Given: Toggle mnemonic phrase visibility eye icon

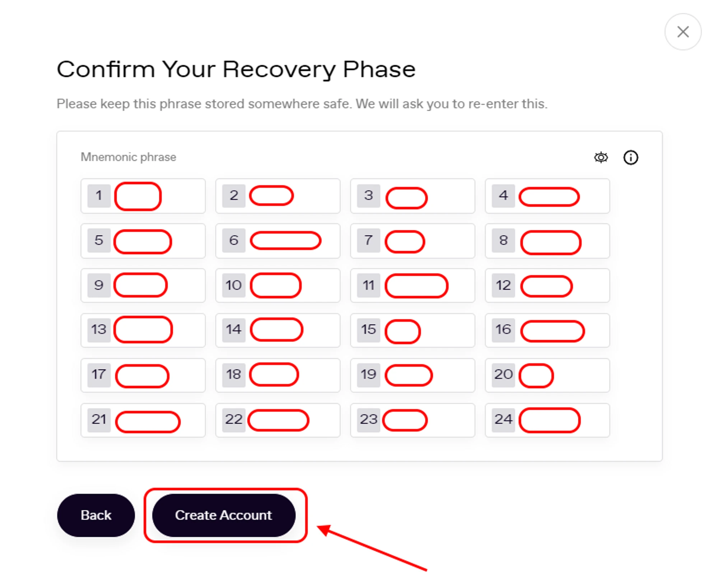Looking at the screenshot, I should [601, 157].
